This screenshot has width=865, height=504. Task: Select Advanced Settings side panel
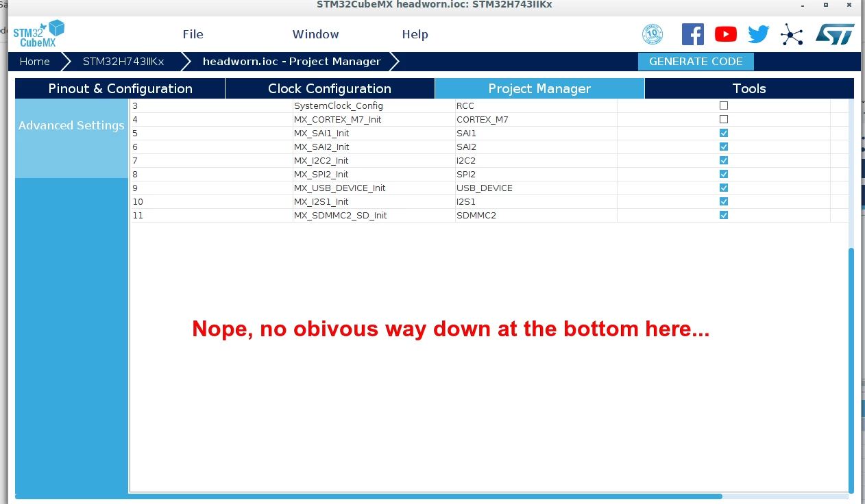coord(71,125)
